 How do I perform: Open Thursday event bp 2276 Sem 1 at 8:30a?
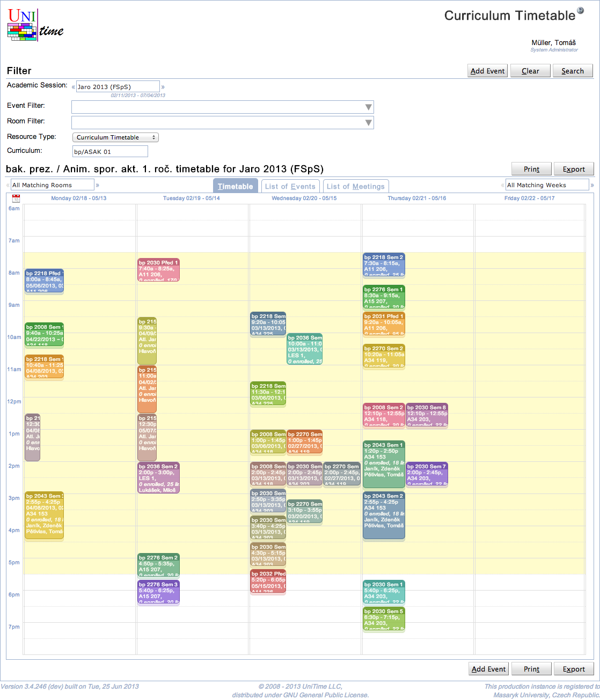click(384, 297)
